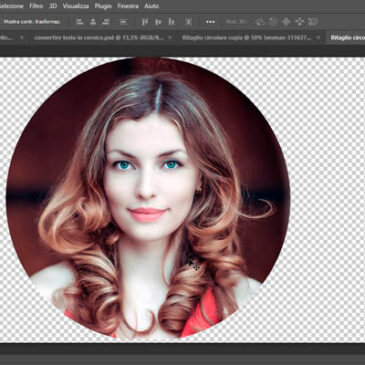Select the 3D pan mode icon
This screenshot has height=365, width=365.
[x=286, y=22]
